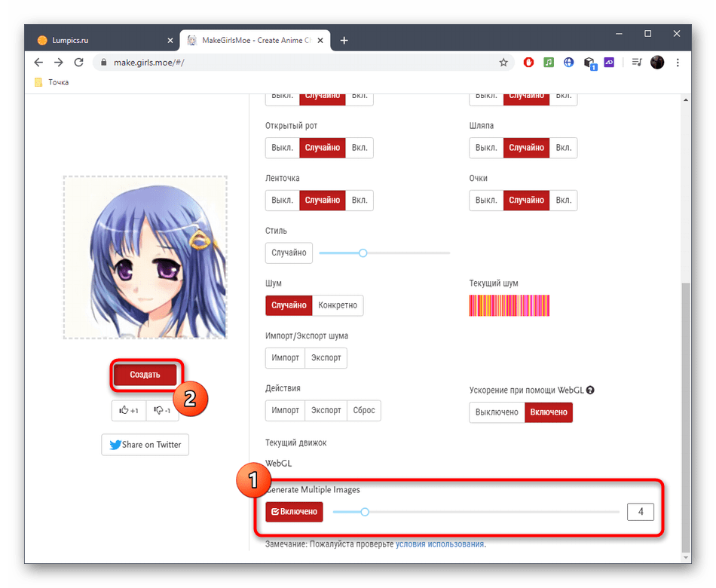Screen dimensions: 716x588
Task: Click the multiple images count field
Action: pyautogui.click(x=641, y=512)
